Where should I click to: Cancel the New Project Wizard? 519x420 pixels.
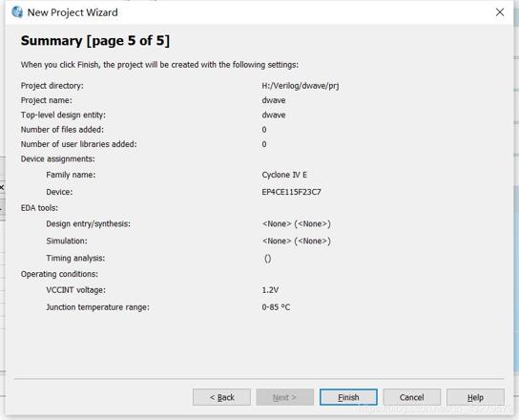412,397
